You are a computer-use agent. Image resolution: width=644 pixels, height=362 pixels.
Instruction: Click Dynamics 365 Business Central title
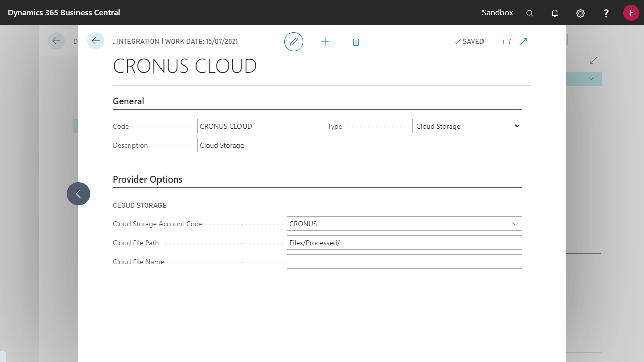(64, 13)
